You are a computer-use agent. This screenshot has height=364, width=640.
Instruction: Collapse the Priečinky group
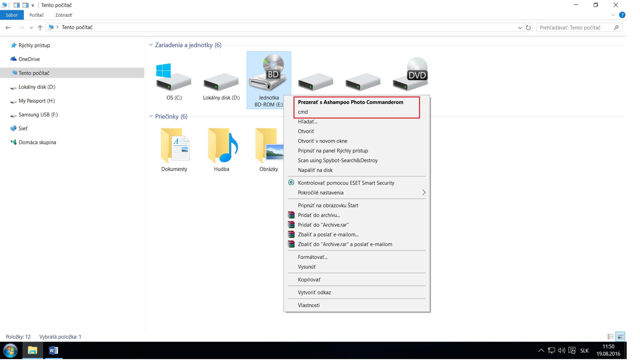click(x=151, y=116)
